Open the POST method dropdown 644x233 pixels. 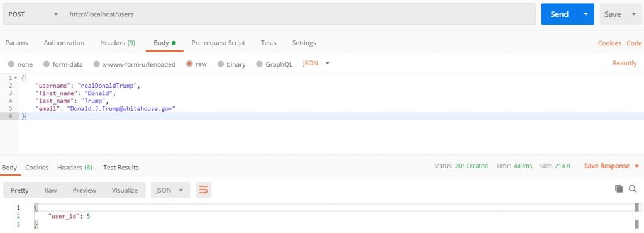pyautogui.click(x=33, y=14)
